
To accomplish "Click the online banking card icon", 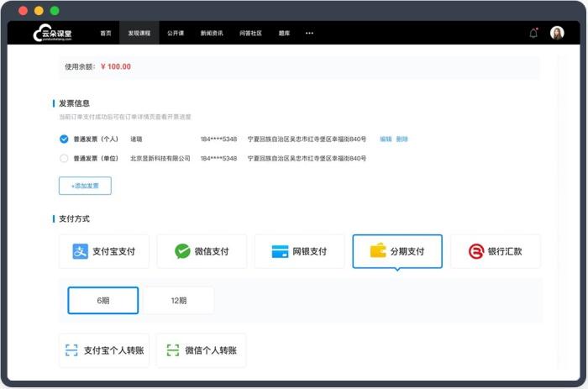I will click(x=280, y=251).
